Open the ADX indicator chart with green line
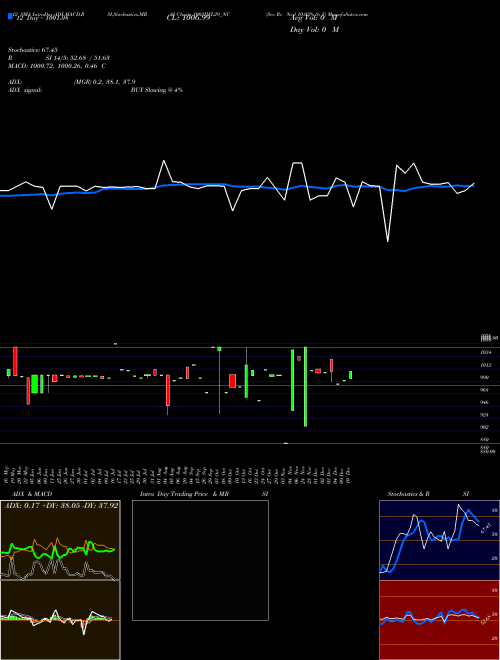500x660 pixels. [60, 540]
